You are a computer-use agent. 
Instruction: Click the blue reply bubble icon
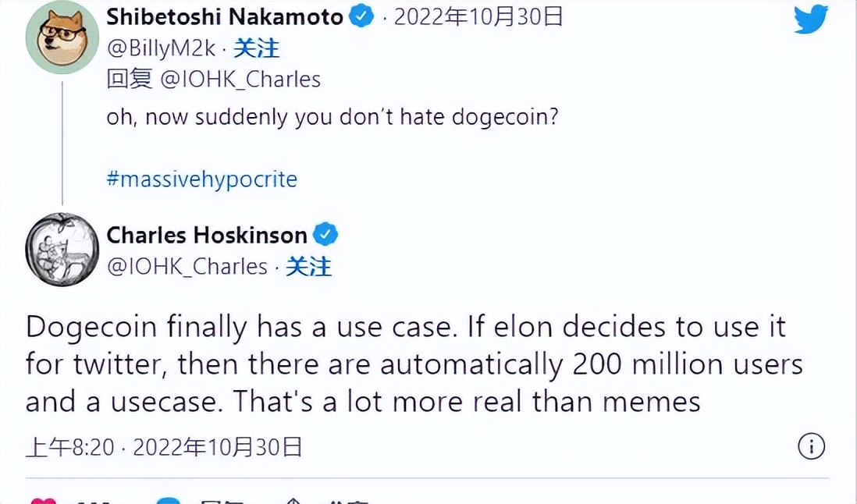(169, 501)
